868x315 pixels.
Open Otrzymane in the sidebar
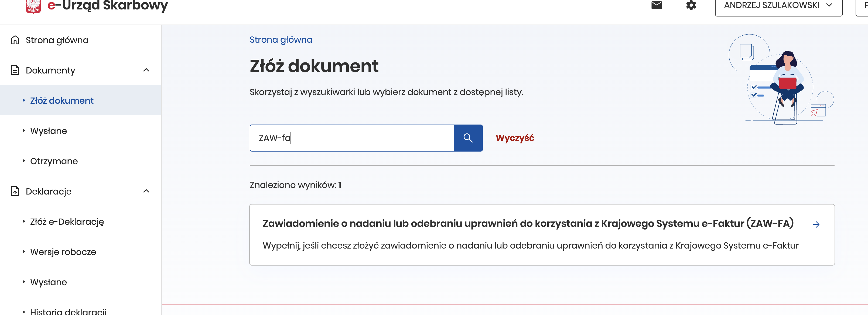[54, 161]
